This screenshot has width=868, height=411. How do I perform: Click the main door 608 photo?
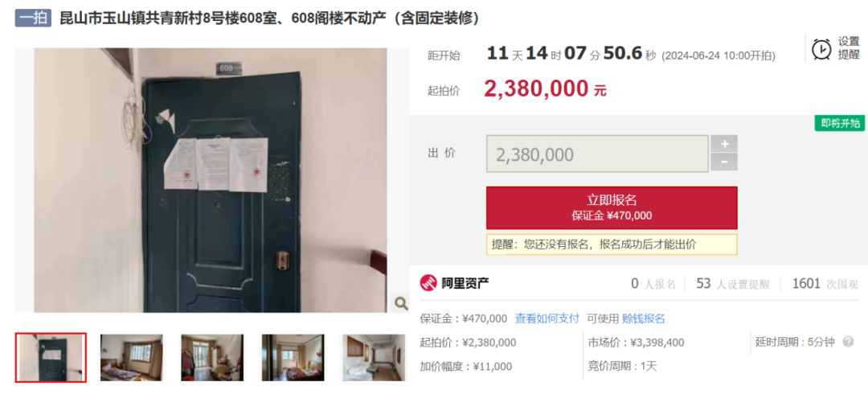tap(212, 181)
